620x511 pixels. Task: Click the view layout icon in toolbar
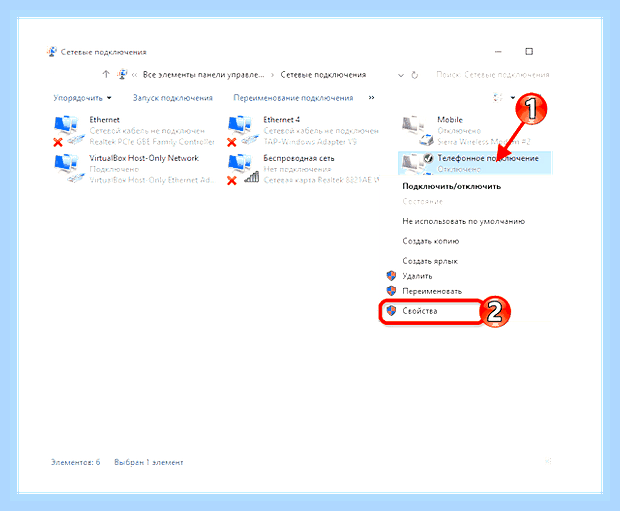[498, 97]
